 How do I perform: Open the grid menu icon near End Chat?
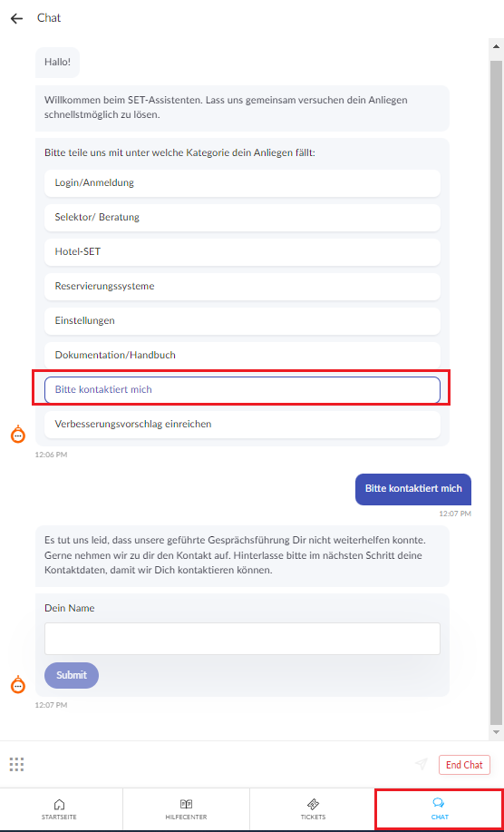(x=17, y=764)
